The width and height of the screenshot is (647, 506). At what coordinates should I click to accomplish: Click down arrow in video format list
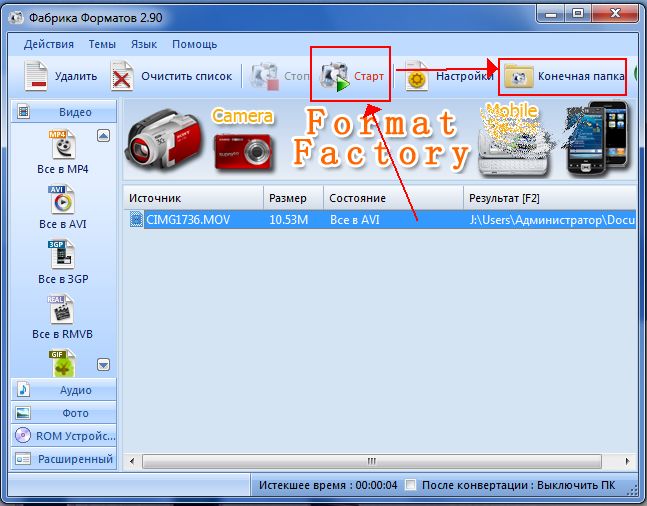(104, 365)
